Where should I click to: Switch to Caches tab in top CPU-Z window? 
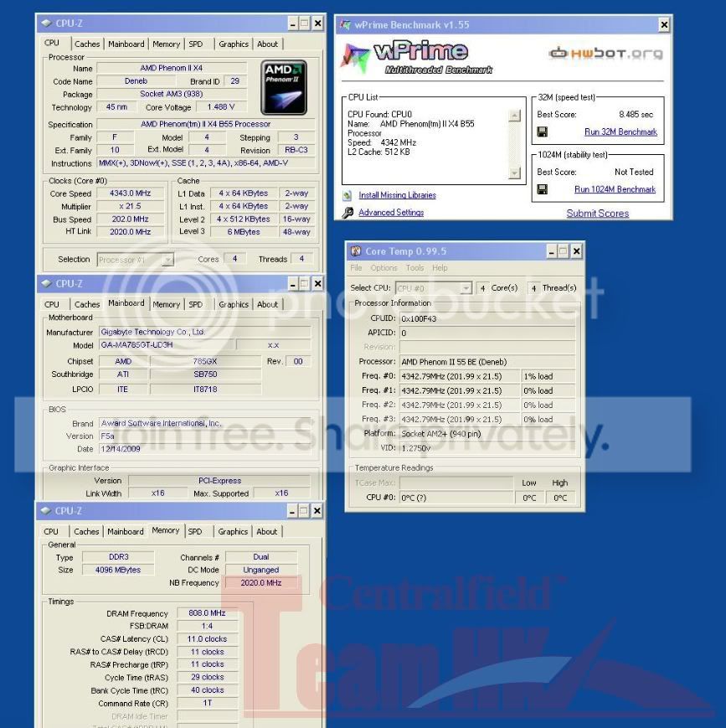coord(87,44)
